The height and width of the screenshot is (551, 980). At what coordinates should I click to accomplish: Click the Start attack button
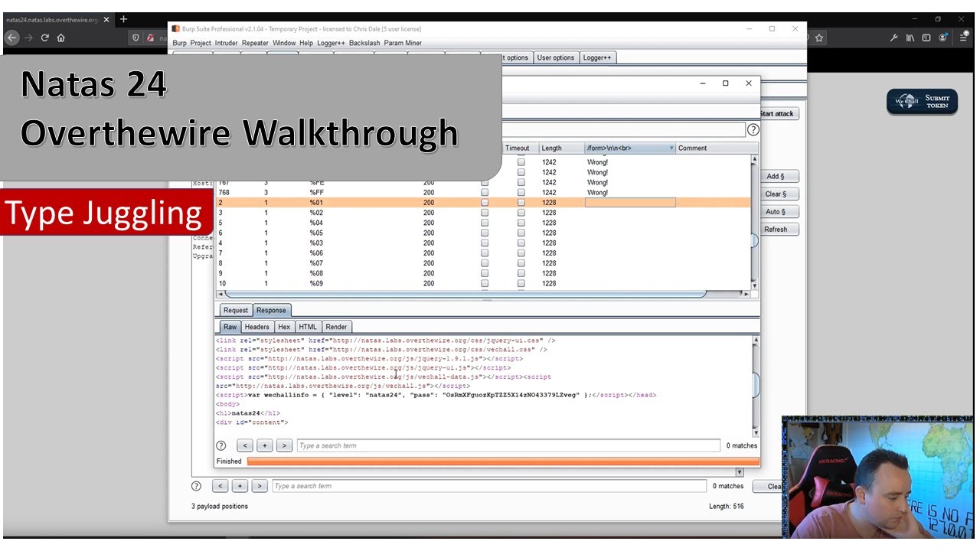point(776,113)
